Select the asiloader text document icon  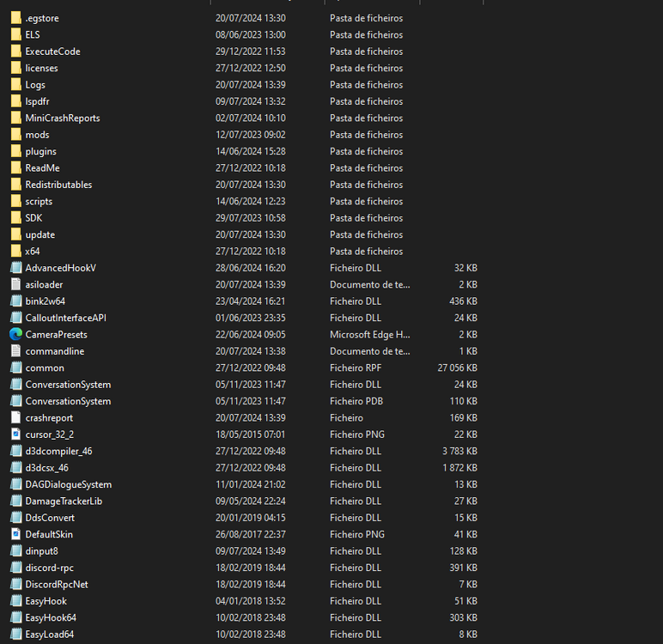pos(15,284)
